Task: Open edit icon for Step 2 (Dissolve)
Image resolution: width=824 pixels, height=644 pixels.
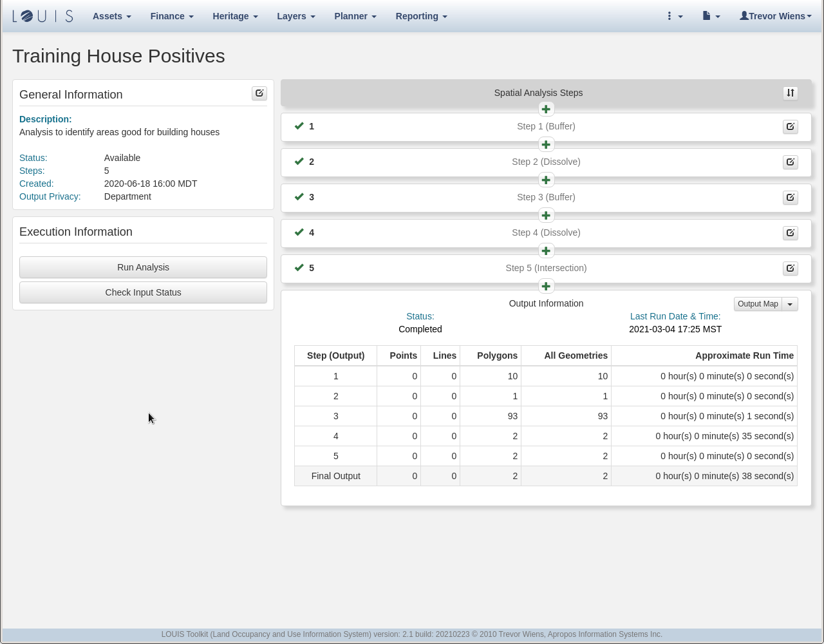Action: click(x=790, y=162)
